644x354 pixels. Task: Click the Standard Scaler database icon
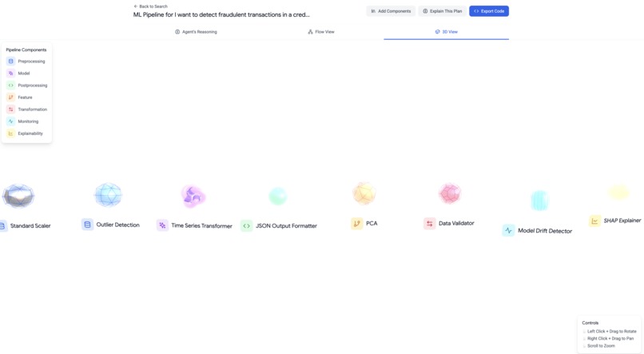point(3,225)
